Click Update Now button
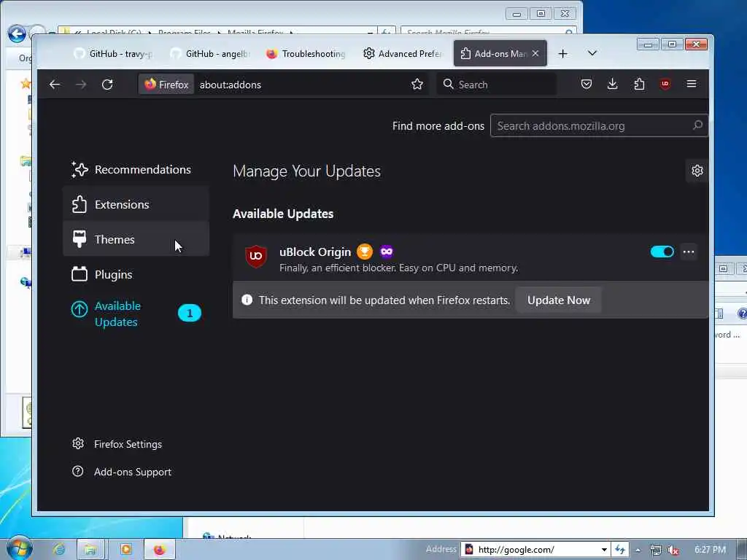The height and width of the screenshot is (560, 747). [x=558, y=300]
